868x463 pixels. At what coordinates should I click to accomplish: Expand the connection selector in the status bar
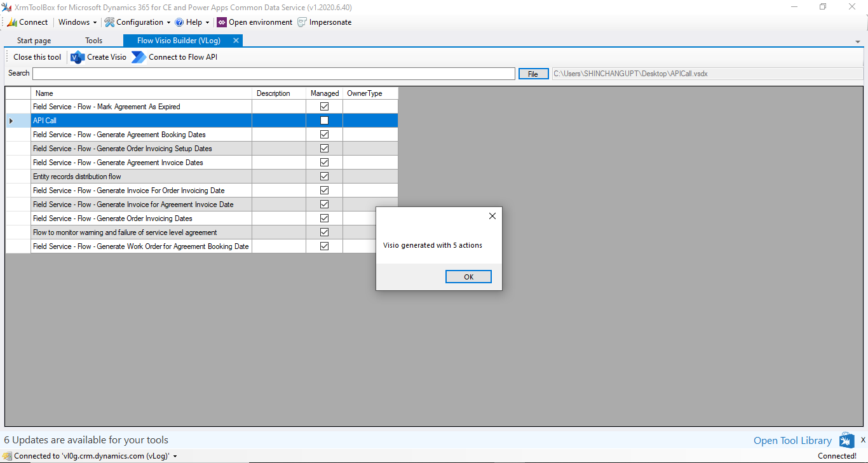[175, 455]
